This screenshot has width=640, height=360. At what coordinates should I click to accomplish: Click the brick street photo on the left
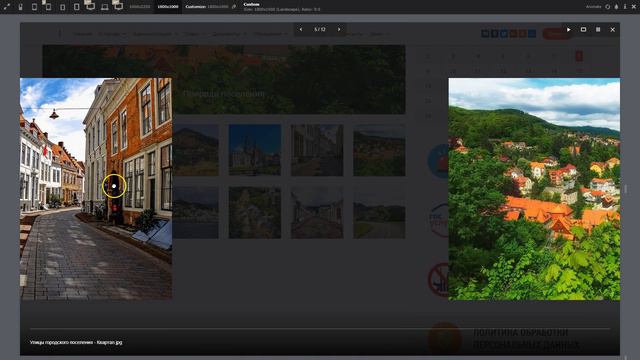click(96, 189)
